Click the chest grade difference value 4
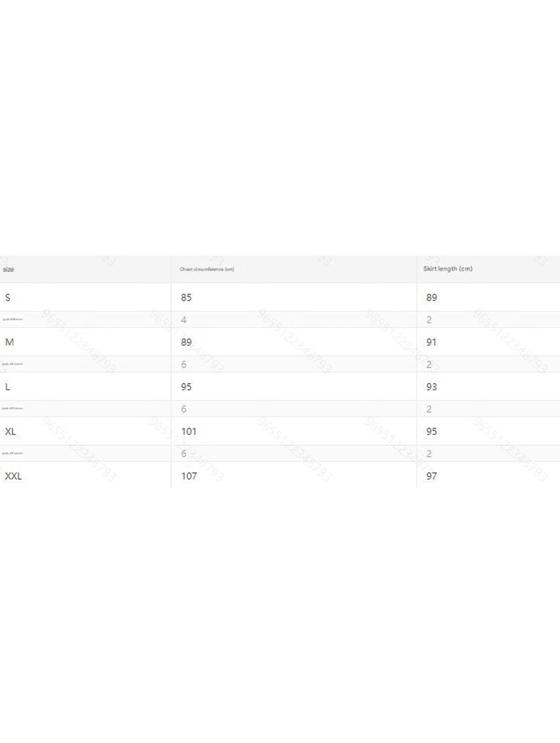The height and width of the screenshot is (743, 560). [x=184, y=320]
